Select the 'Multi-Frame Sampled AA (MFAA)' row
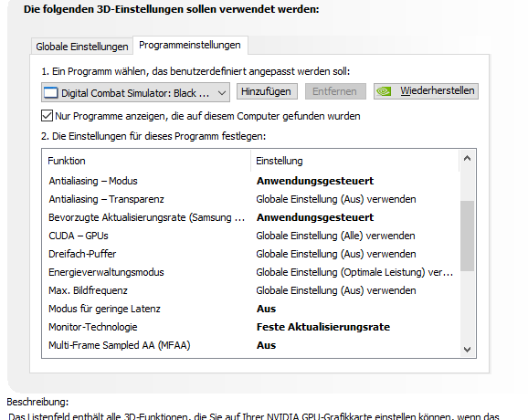Screen dimensions: 528x420 [x=250, y=345]
